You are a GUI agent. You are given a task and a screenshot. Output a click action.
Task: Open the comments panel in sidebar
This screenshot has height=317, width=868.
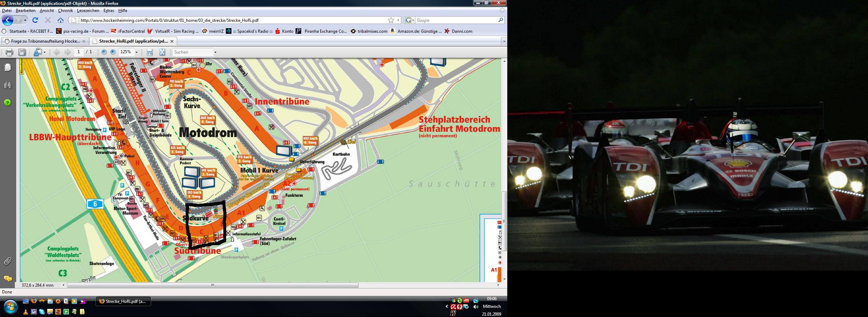[x=8, y=279]
